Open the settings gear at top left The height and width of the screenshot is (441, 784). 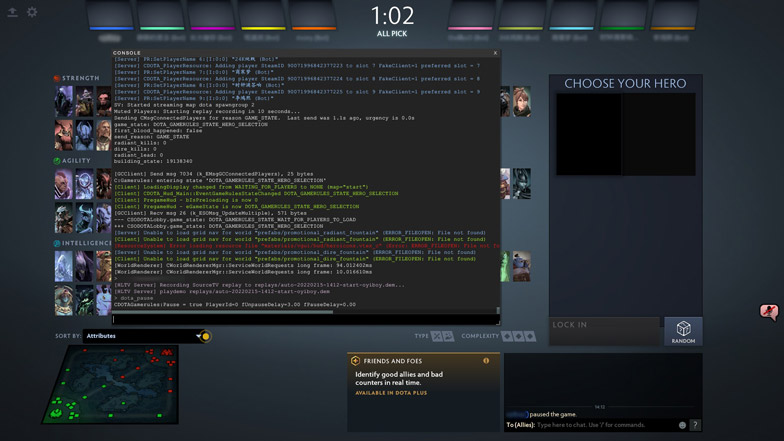(x=32, y=12)
